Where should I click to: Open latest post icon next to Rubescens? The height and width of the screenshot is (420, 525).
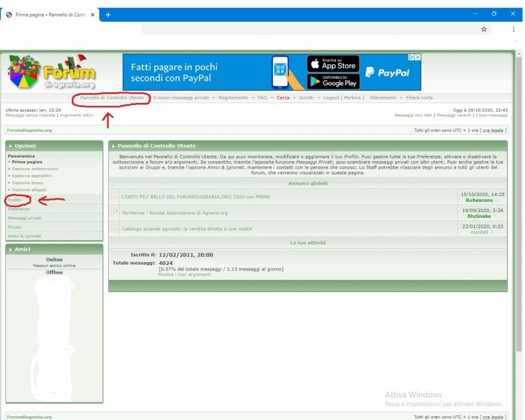click(x=497, y=200)
